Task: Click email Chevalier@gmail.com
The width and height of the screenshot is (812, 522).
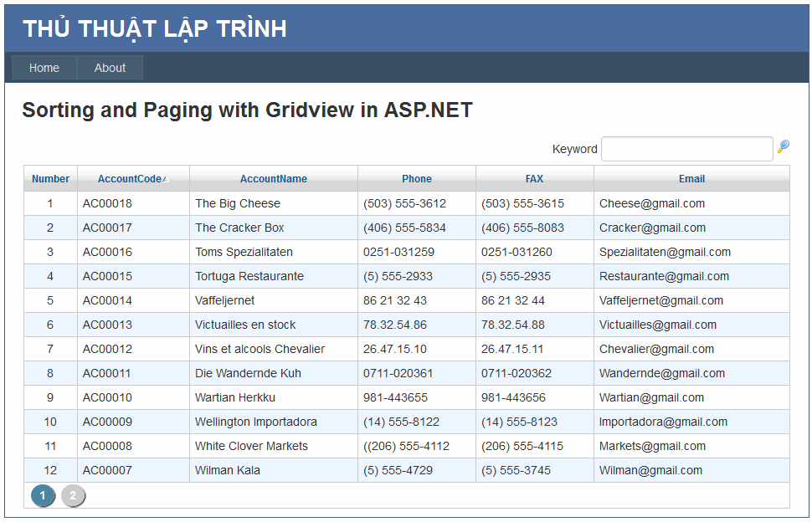Action: (656, 349)
